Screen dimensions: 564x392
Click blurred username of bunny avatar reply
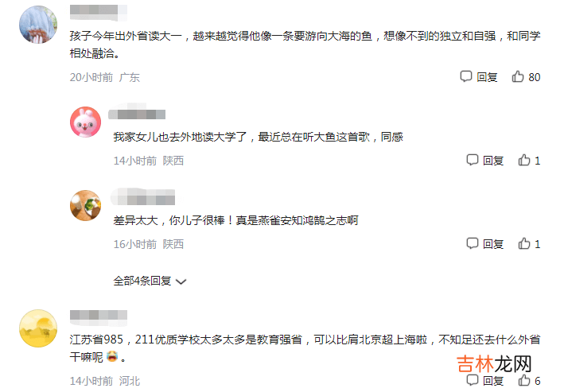[x=137, y=114]
